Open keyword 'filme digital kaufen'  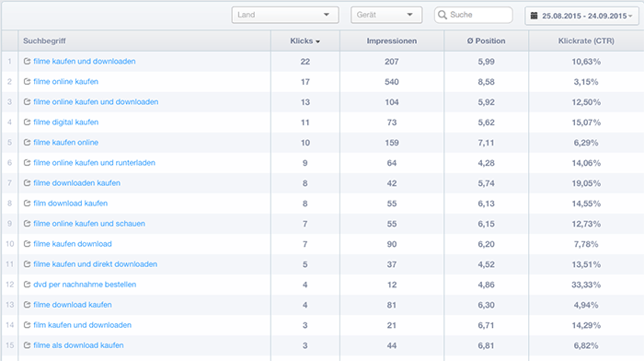(65, 122)
